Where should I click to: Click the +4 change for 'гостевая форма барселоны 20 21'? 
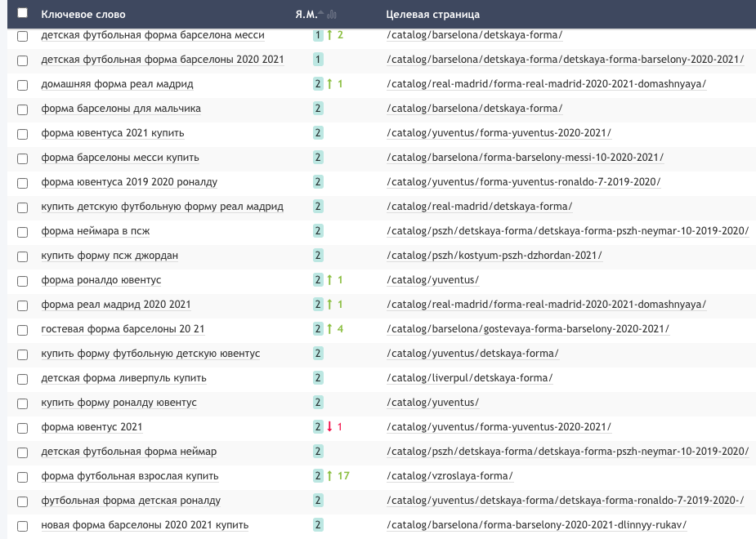pos(335,329)
